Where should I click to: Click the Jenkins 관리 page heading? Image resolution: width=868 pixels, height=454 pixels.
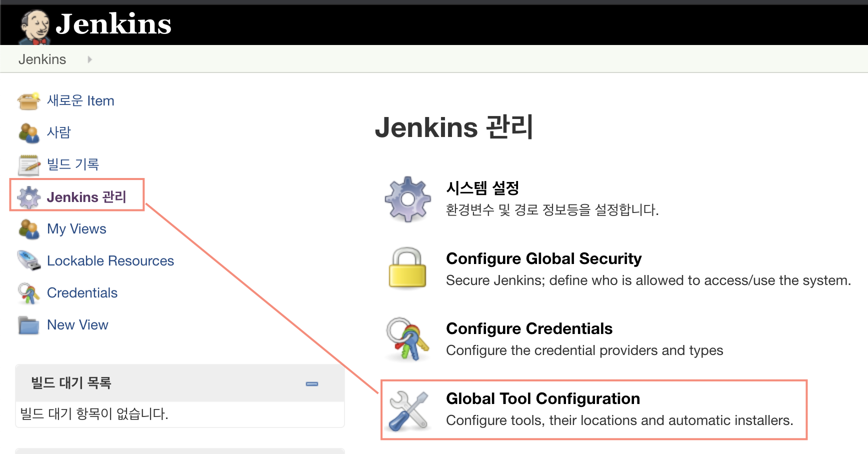pyautogui.click(x=454, y=127)
